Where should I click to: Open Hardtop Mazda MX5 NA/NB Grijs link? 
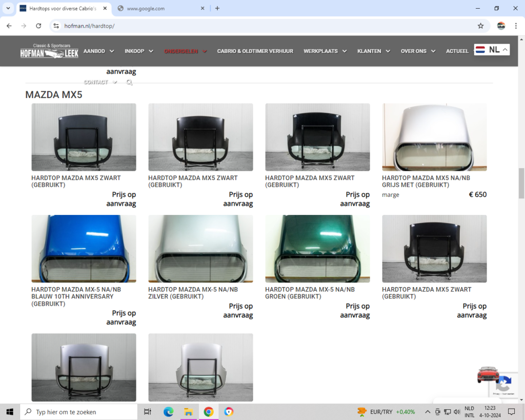click(426, 181)
